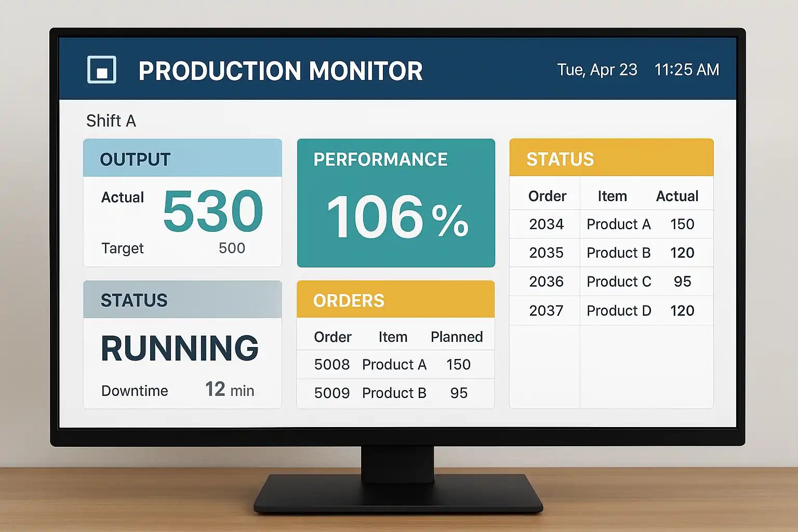Click the Item column header in yellow STATUS table
Viewport: 798px width, 532px height.
pyautogui.click(x=612, y=196)
